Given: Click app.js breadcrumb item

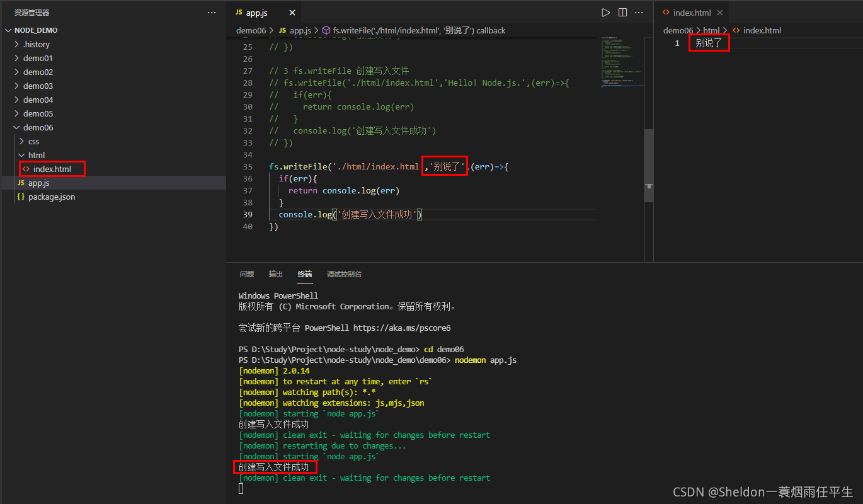Looking at the screenshot, I should 300,30.
